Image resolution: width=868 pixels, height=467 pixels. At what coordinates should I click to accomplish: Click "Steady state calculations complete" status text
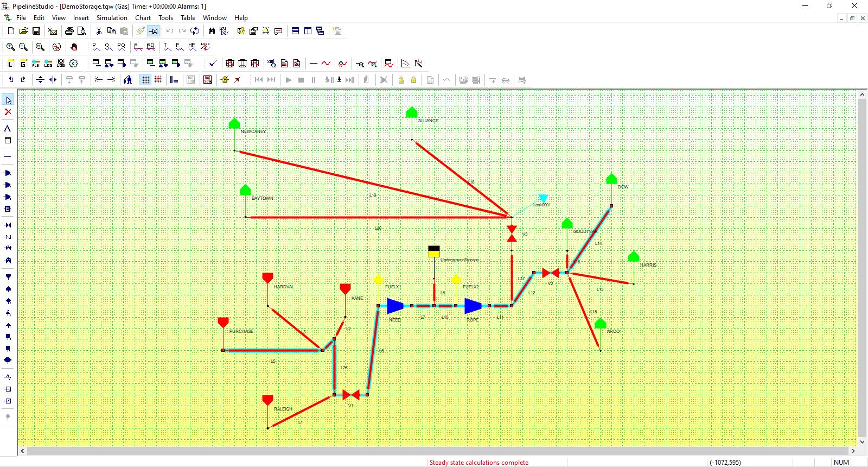tap(478, 463)
